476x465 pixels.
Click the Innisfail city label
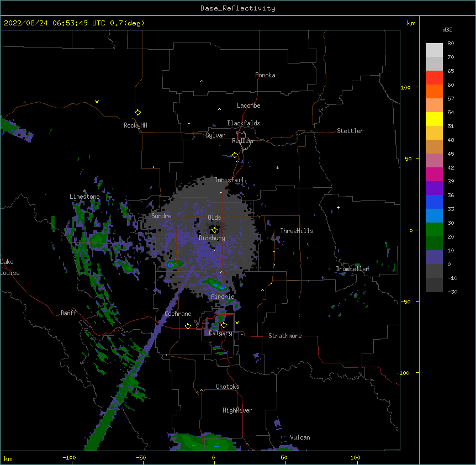click(x=229, y=180)
